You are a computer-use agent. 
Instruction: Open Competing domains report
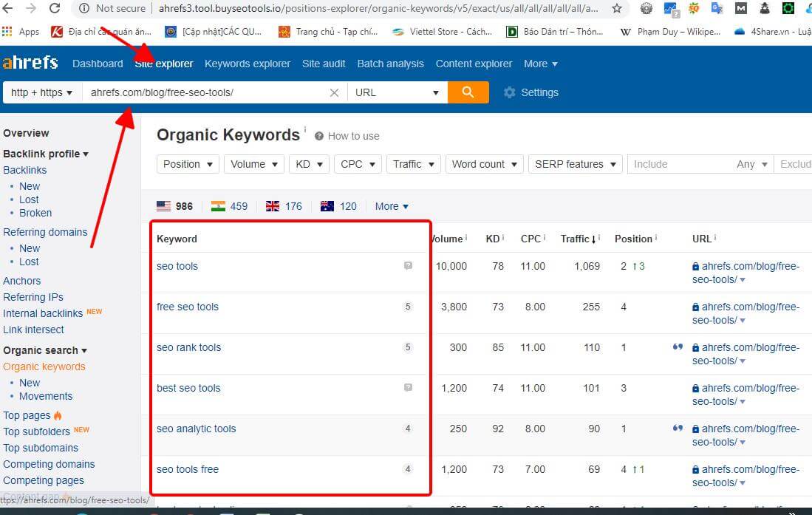tap(49, 464)
